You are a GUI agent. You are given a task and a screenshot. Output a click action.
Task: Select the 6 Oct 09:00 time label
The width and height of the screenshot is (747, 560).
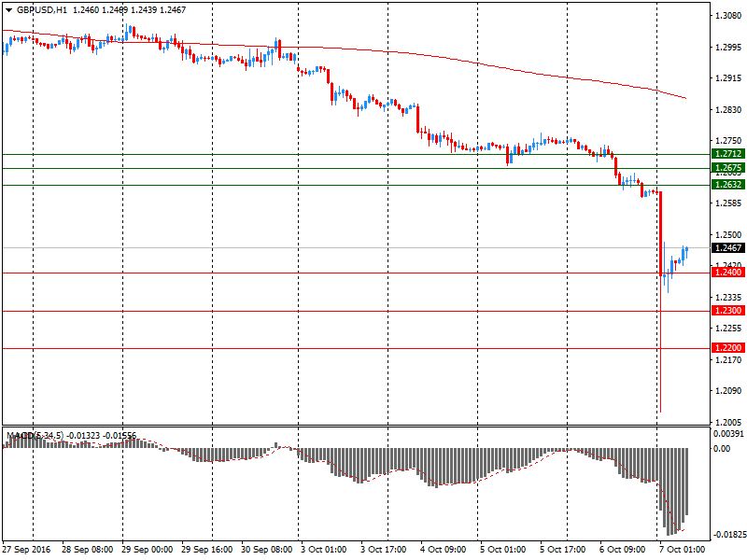pyautogui.click(x=622, y=550)
